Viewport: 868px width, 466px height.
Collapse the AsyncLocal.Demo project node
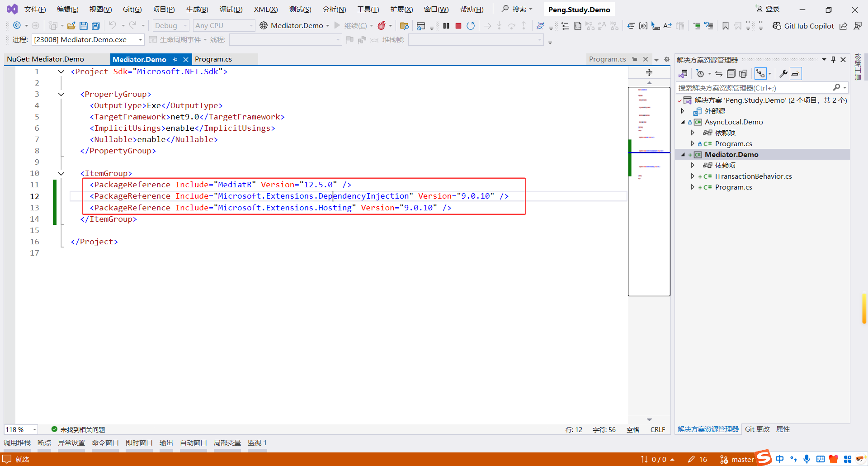[683, 122]
